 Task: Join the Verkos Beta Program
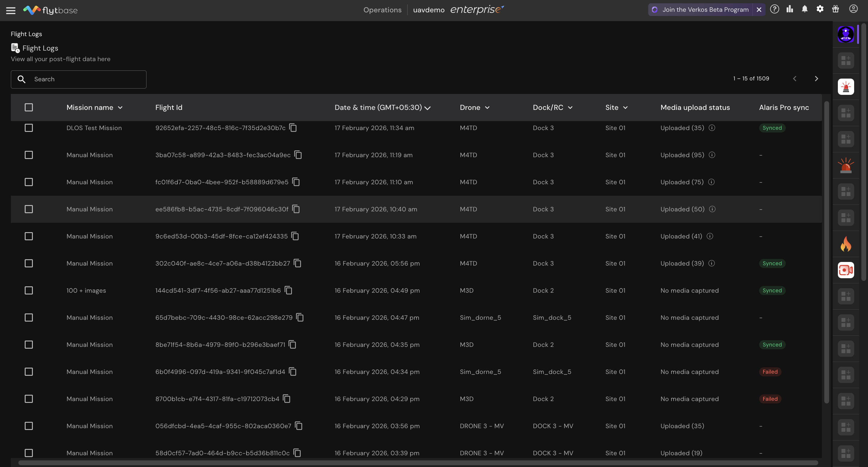click(705, 10)
